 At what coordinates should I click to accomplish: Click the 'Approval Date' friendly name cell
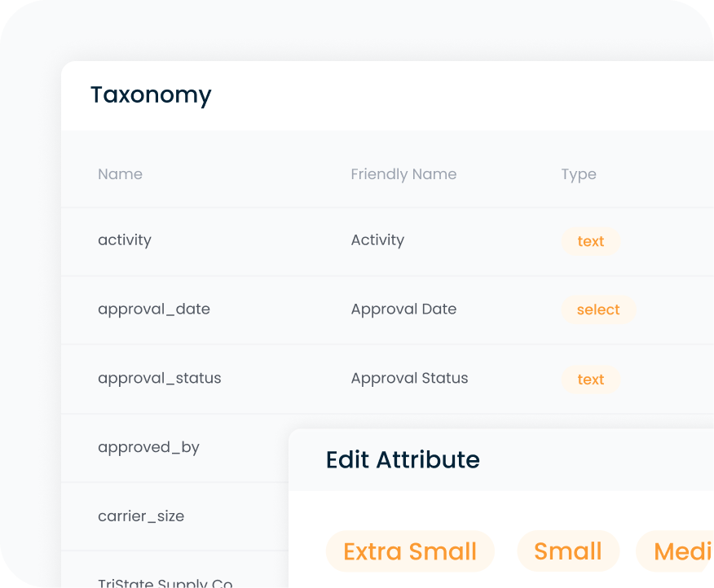403,309
